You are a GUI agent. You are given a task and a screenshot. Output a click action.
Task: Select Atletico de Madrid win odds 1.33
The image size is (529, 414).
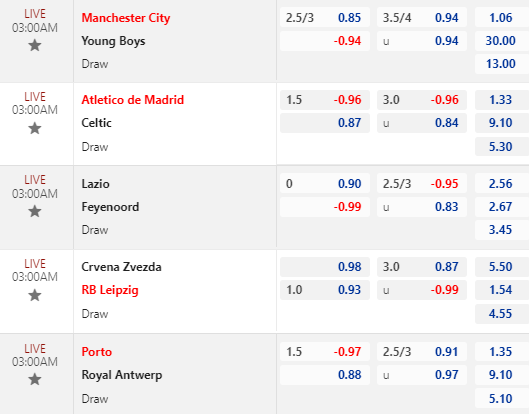click(x=502, y=100)
